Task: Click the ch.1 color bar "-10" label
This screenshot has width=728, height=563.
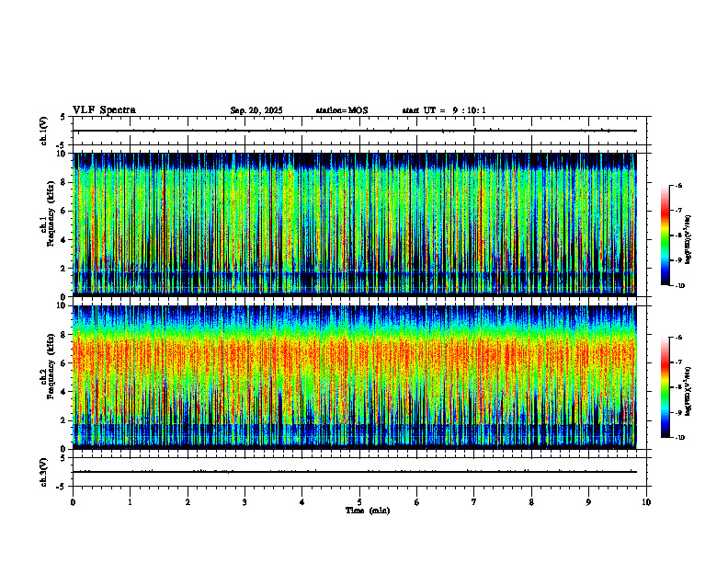Action: [x=679, y=286]
